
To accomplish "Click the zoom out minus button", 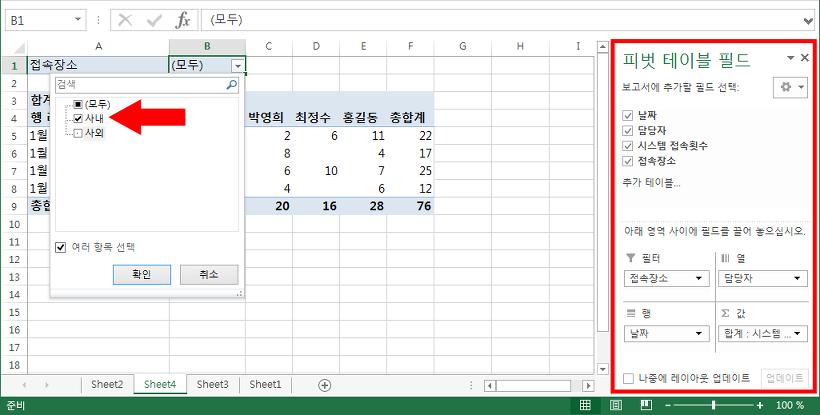I will [668, 405].
